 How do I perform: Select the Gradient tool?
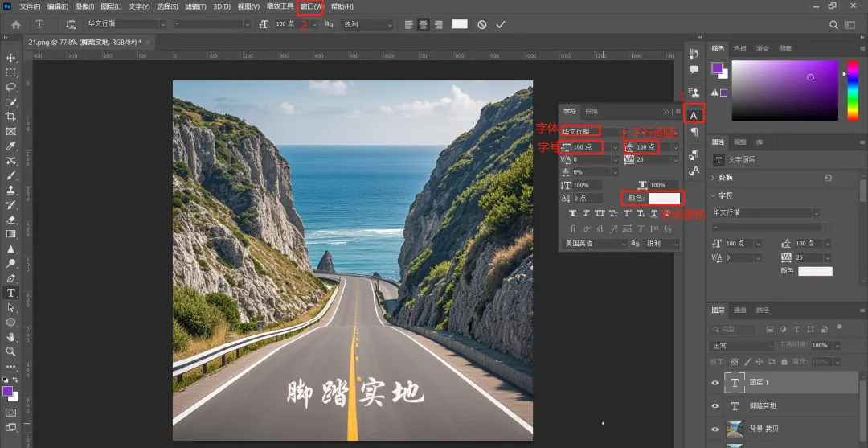click(10, 234)
